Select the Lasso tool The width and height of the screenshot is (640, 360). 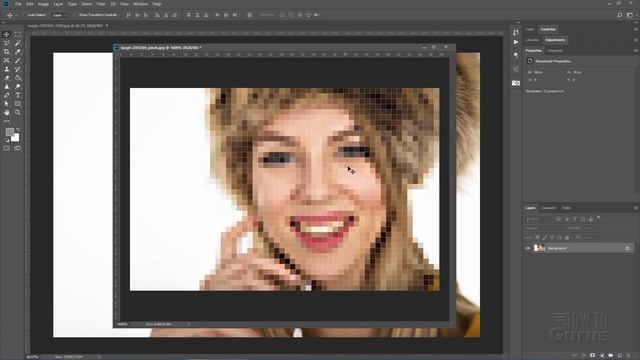click(x=7, y=43)
